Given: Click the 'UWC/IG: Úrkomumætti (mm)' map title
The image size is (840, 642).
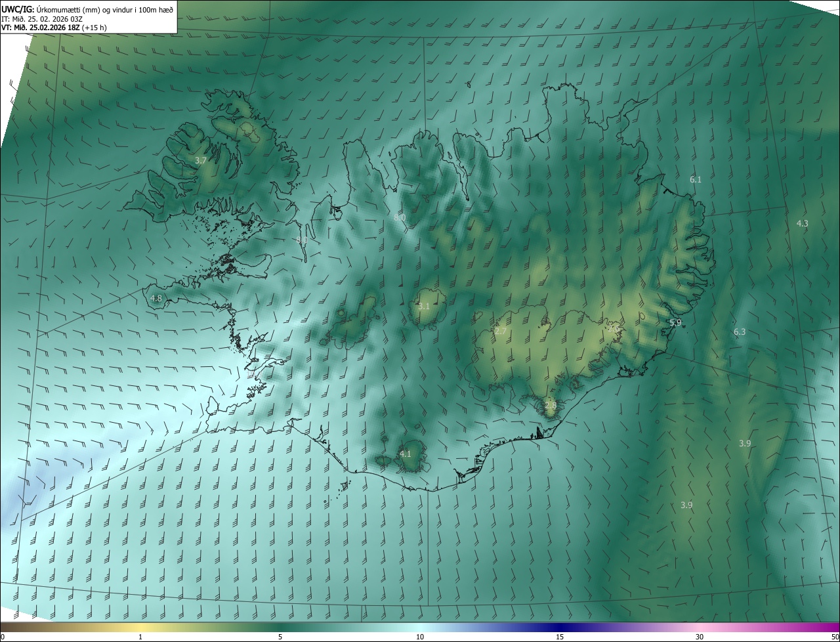Looking at the screenshot, I should coord(87,9).
